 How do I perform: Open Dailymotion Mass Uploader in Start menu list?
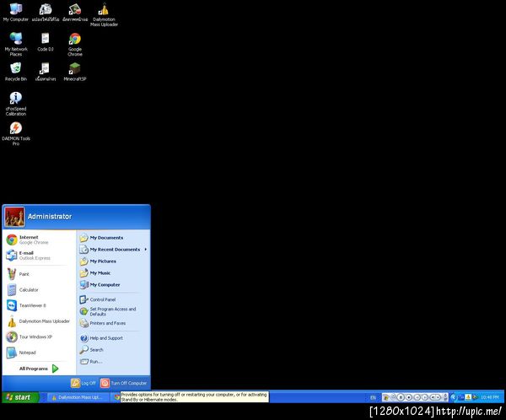click(39, 321)
